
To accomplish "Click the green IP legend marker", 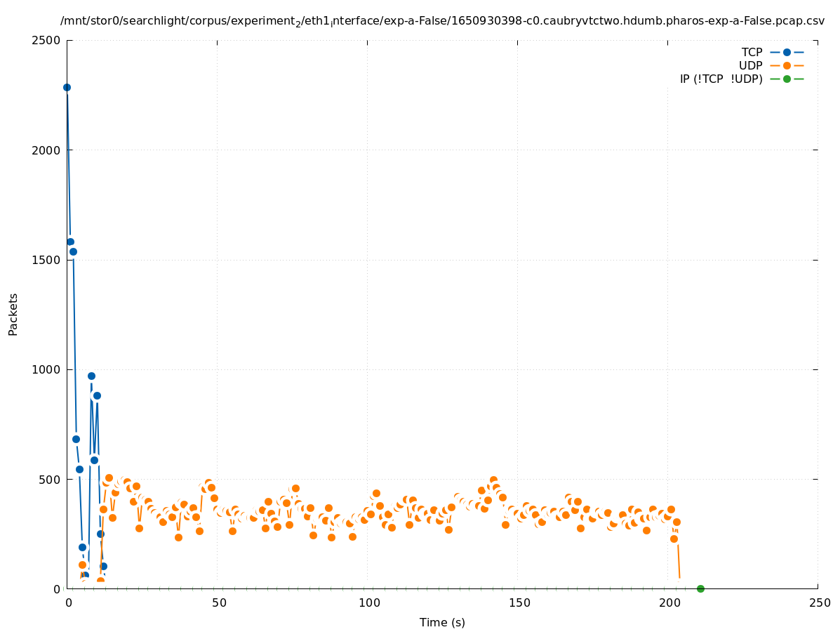I will click(787, 79).
